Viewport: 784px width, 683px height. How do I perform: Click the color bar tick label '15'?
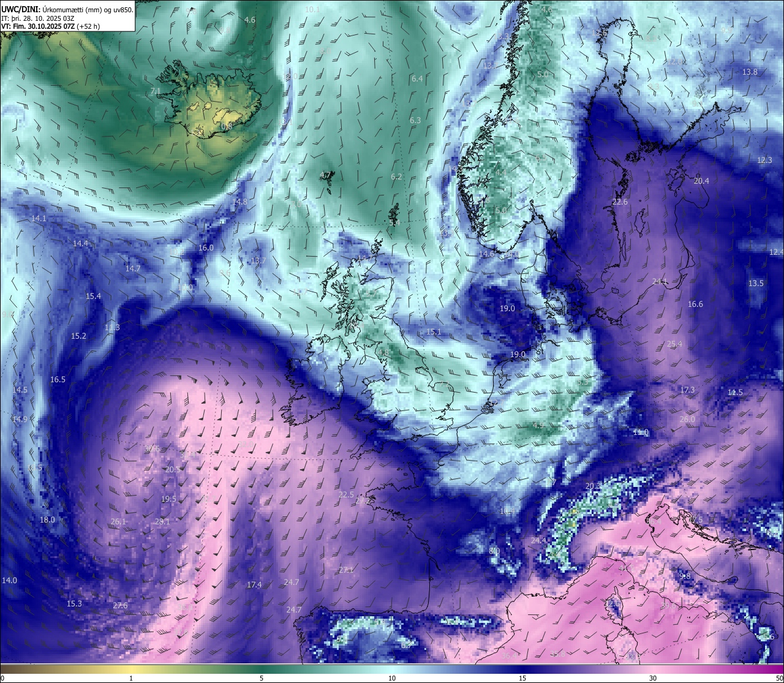pos(522,678)
